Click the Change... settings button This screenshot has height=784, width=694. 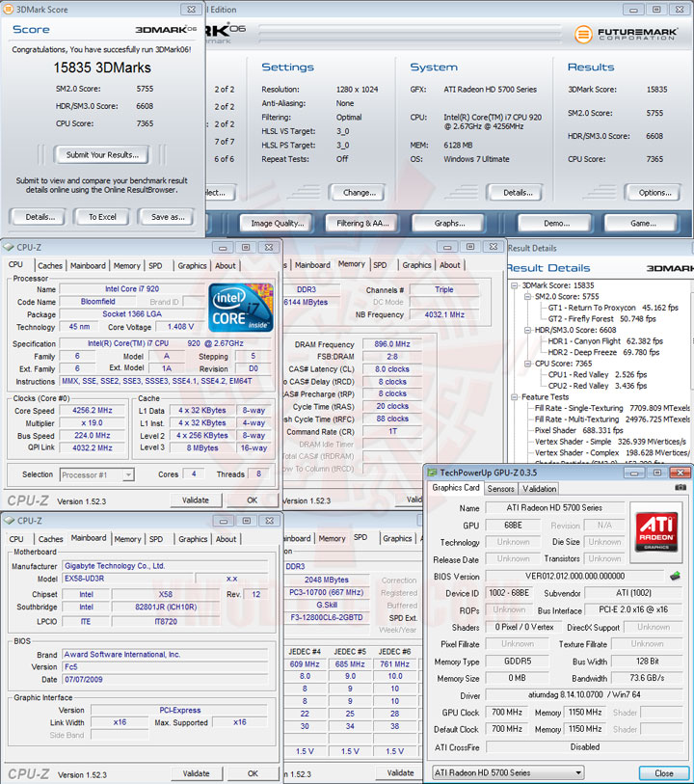tap(360, 193)
